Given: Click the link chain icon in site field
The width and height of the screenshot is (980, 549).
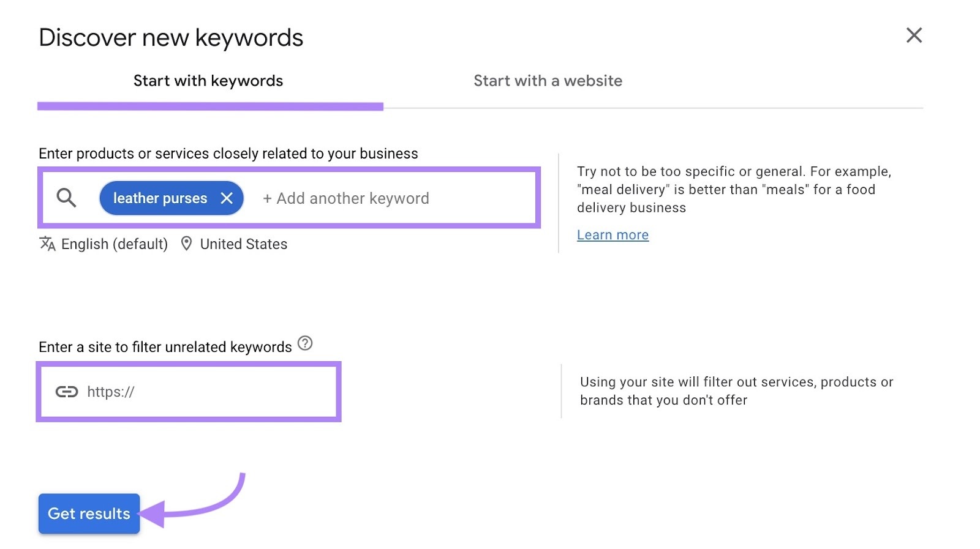Looking at the screenshot, I should [x=68, y=390].
